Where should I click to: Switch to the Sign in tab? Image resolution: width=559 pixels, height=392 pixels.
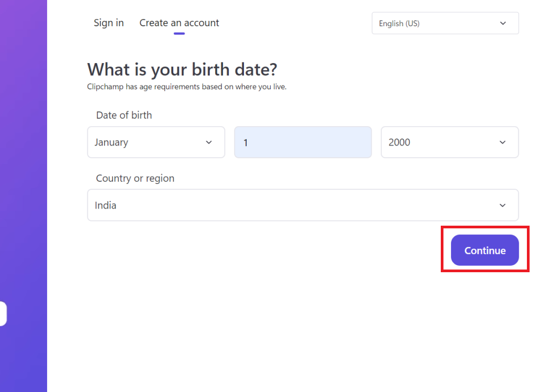point(109,23)
